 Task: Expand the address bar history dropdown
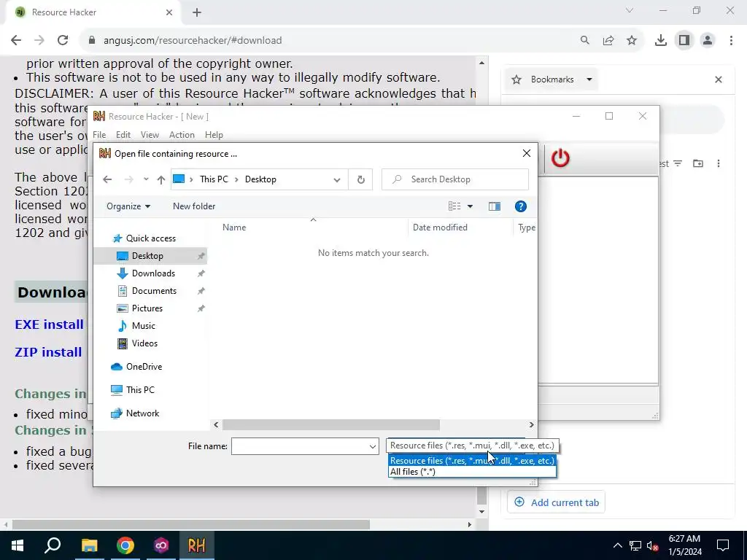point(337,179)
